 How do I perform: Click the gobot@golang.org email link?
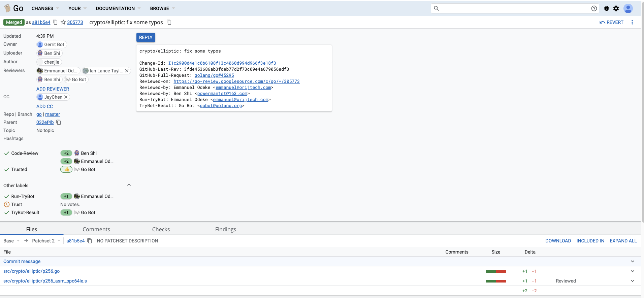[x=221, y=106]
